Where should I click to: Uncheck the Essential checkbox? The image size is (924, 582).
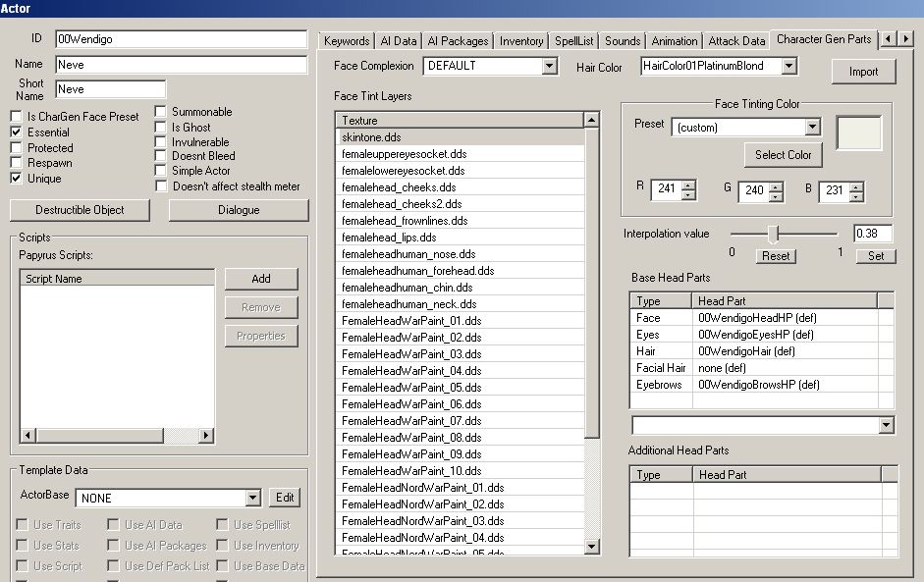tap(17, 132)
